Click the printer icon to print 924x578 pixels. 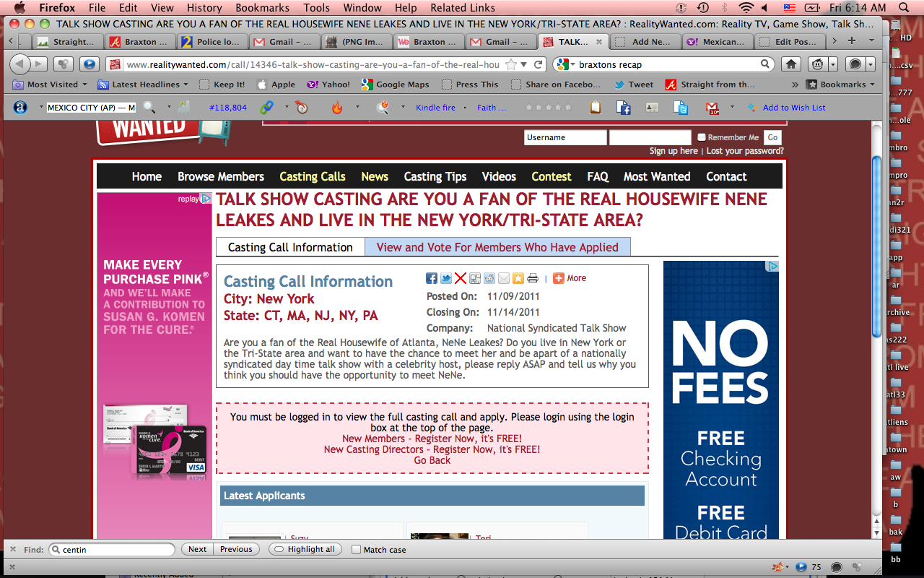(533, 278)
